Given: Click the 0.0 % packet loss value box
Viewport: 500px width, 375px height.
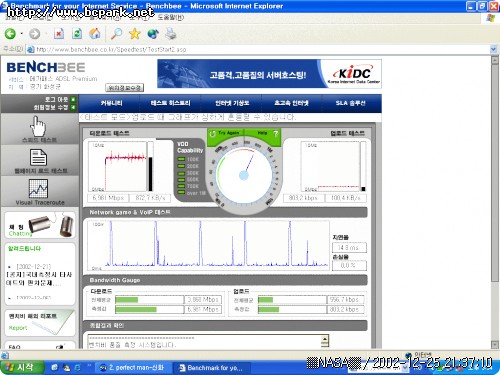Looking at the screenshot, I should pos(349,265).
